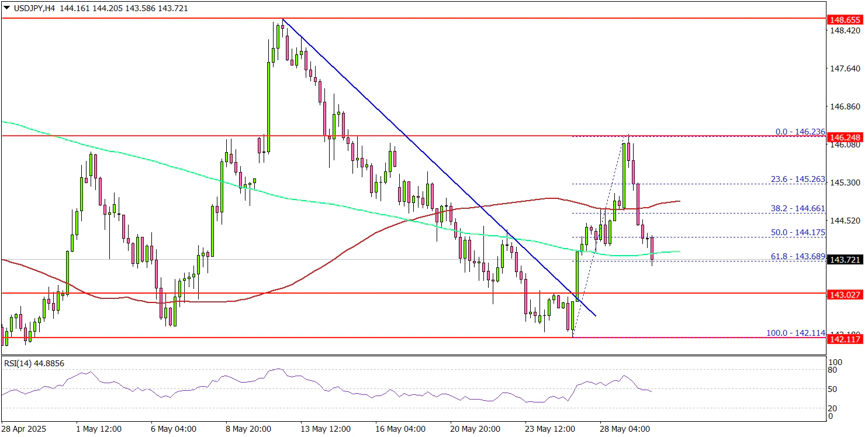Viewport: 868px width, 437px height.
Task: Select the 146.248 resistance price tag
Action: (845, 137)
